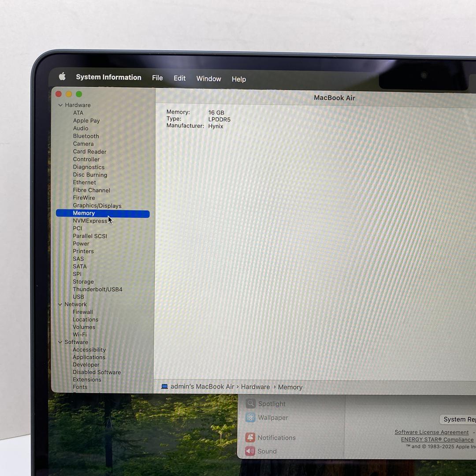
Task: Open the Help menu
Action: click(238, 79)
